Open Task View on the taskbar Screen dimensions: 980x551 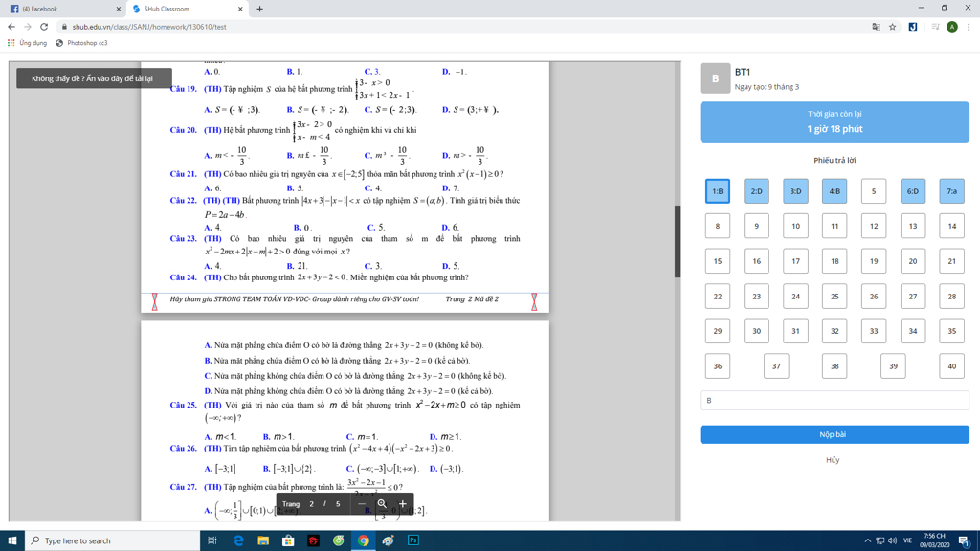click(x=212, y=540)
